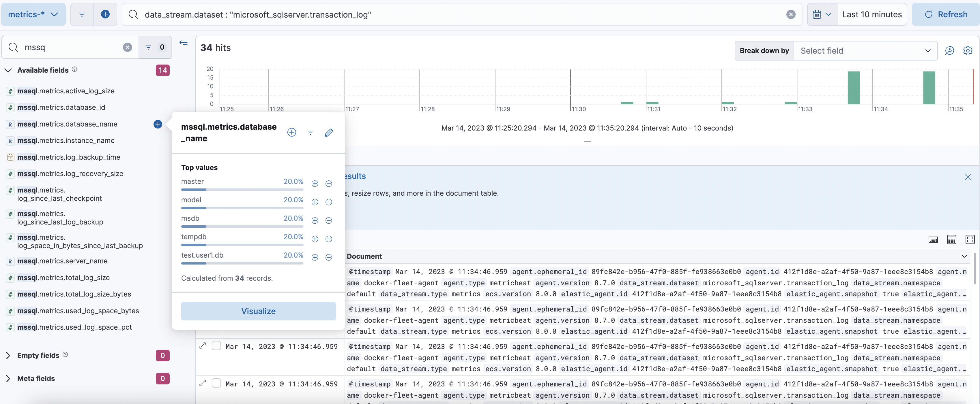This screenshot has height=404, width=980.
Task: Filter for master value with plus icon
Action: [x=315, y=184]
